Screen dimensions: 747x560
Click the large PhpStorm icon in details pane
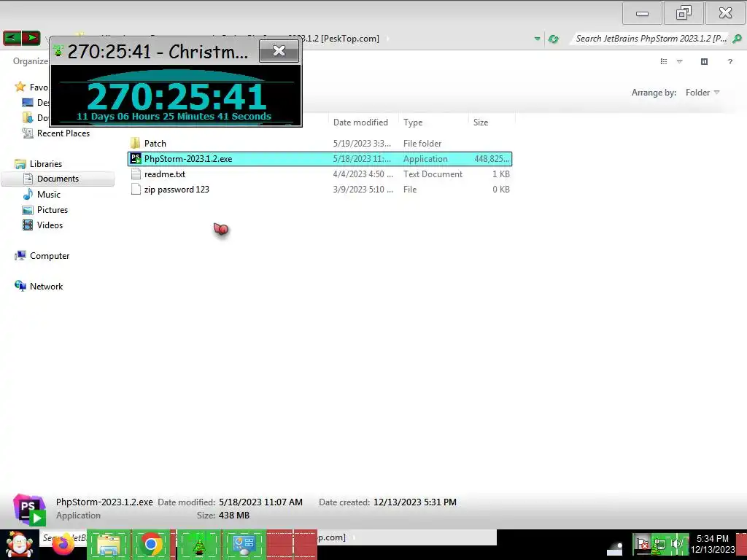coord(29,509)
